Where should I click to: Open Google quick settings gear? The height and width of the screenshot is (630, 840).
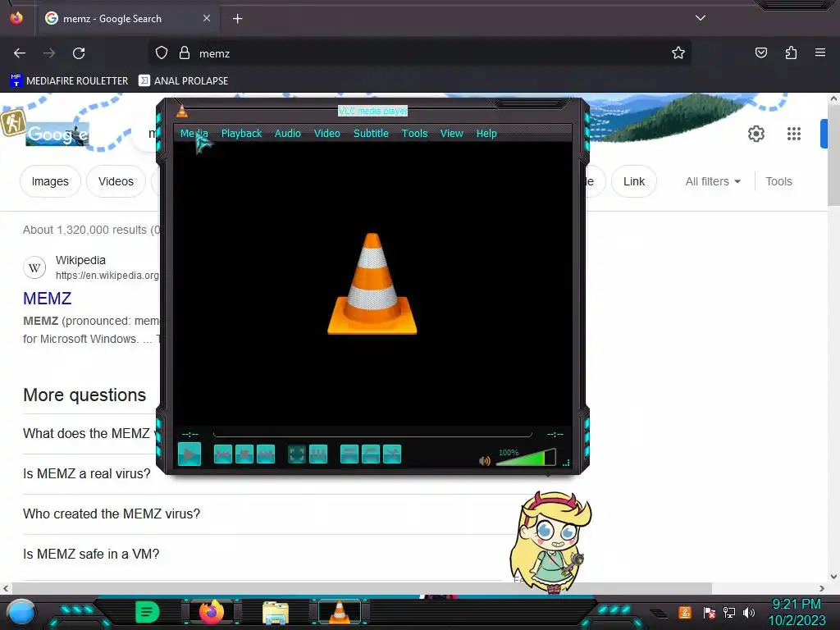click(756, 134)
